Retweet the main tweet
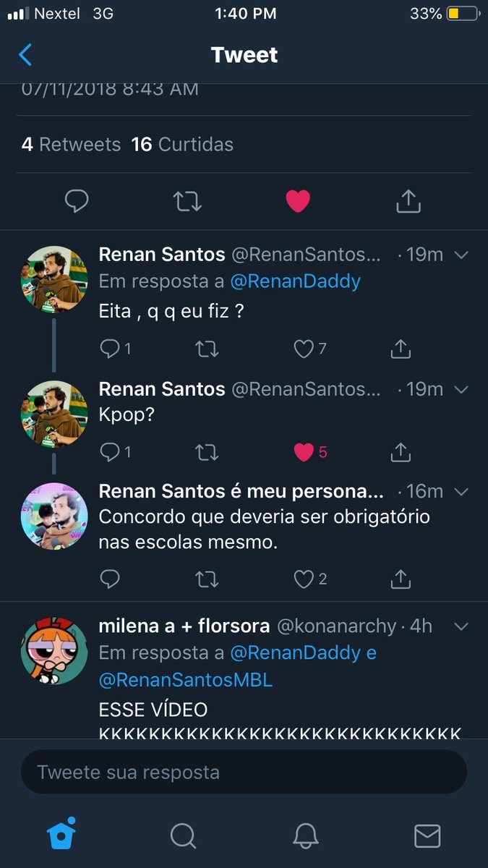The image size is (488, 868). click(188, 202)
